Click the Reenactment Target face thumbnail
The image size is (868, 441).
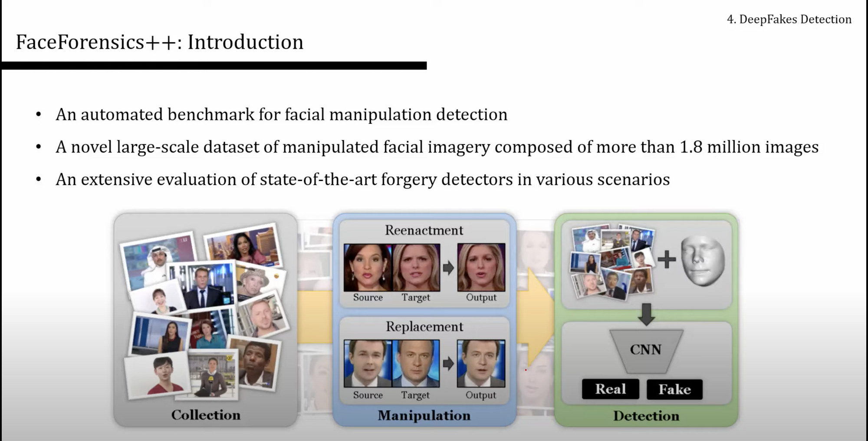pyautogui.click(x=416, y=267)
